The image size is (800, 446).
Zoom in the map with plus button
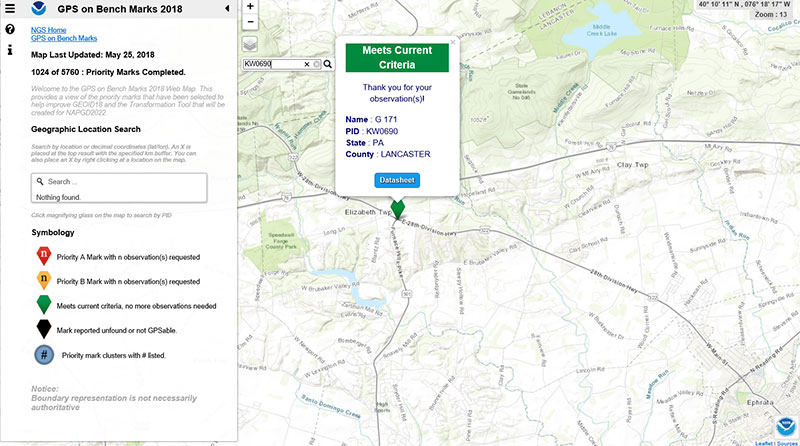point(250,5)
